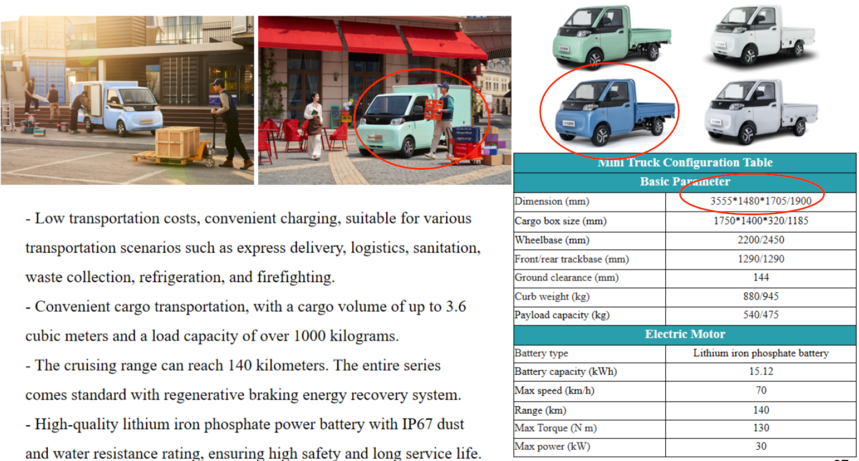The image size is (859, 461).
Task: Select the 'Max power (kW)' label
Action: 552,447
